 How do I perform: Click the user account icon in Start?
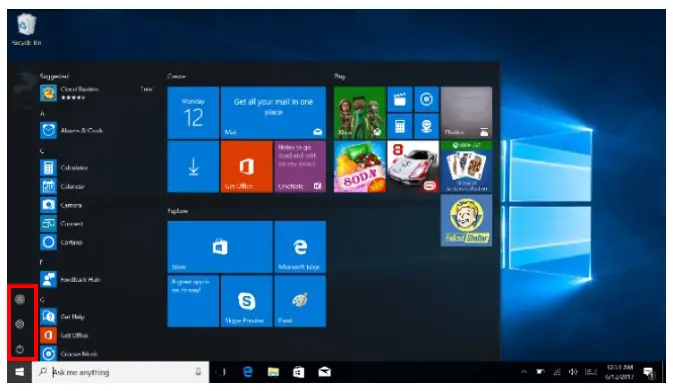[x=20, y=299]
